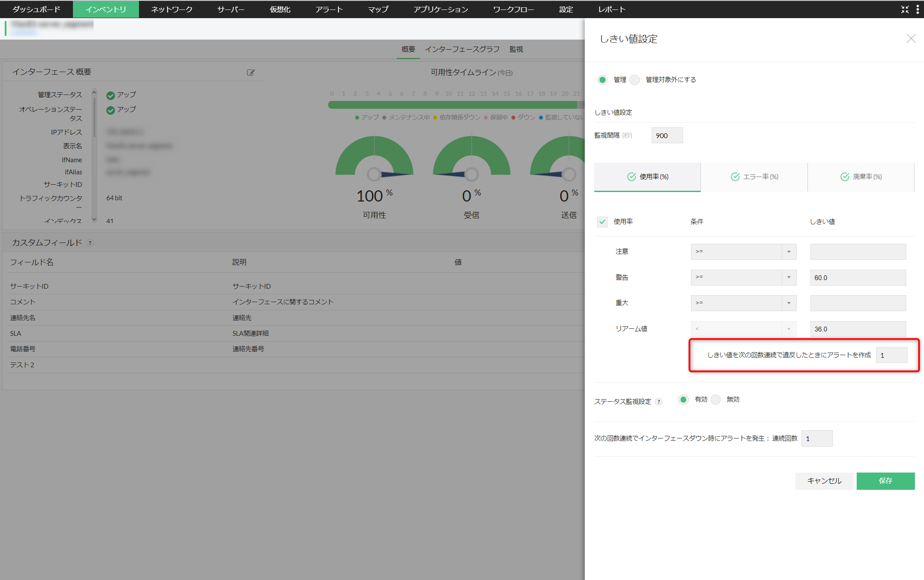This screenshot has width=924, height=580.
Task: Click the 保存 button
Action: tap(885, 481)
